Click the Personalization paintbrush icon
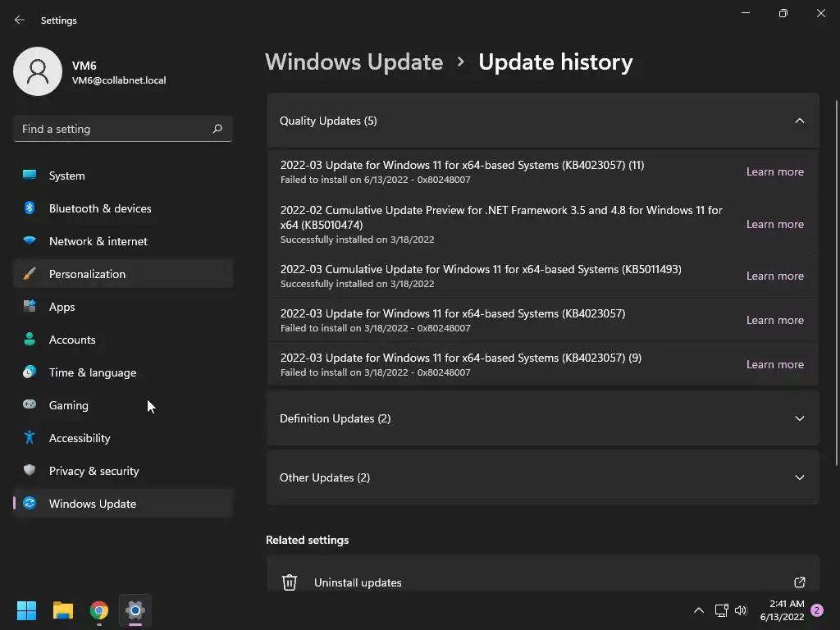This screenshot has width=840, height=630. [x=30, y=274]
